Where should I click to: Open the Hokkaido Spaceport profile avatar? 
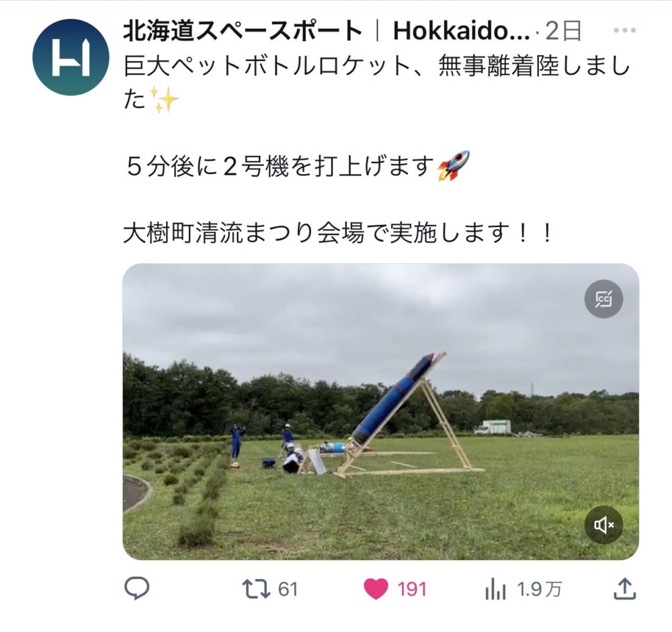71,57
